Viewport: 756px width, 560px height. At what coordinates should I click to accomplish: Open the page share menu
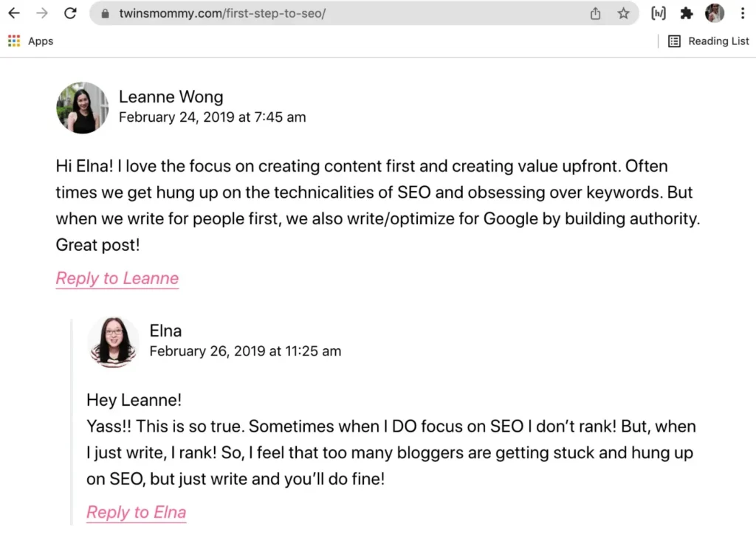[x=595, y=13]
